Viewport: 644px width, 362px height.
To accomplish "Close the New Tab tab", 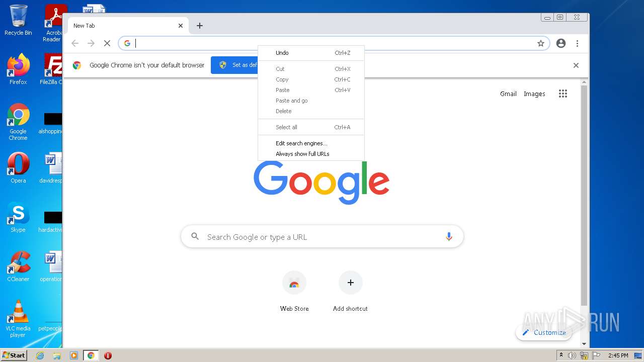I will (x=181, y=26).
